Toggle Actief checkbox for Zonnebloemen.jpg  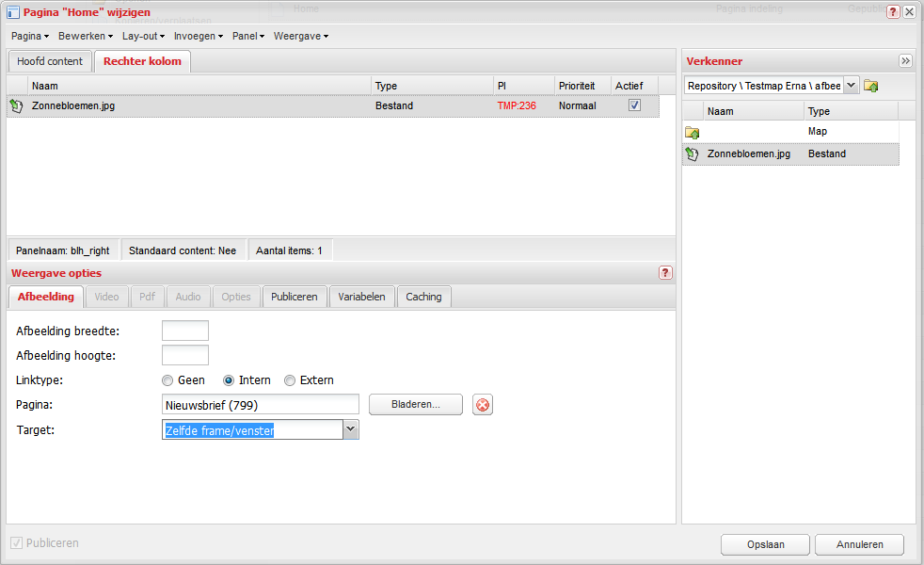click(x=634, y=105)
